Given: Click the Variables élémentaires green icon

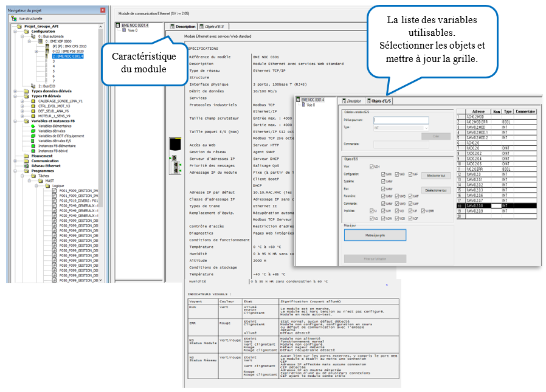Looking at the screenshot, I should 34,126.
